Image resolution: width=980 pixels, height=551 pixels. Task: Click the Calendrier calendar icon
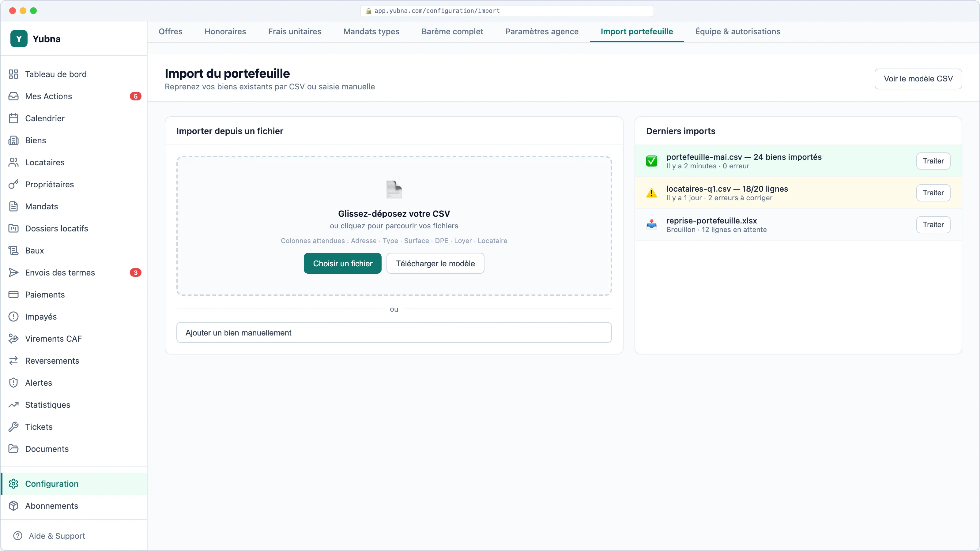pos(13,118)
